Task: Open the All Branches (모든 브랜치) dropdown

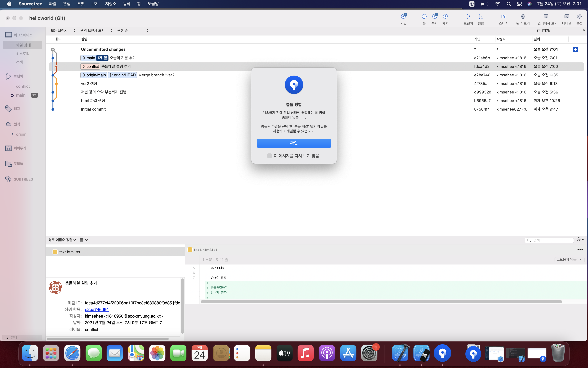Action: (63, 30)
